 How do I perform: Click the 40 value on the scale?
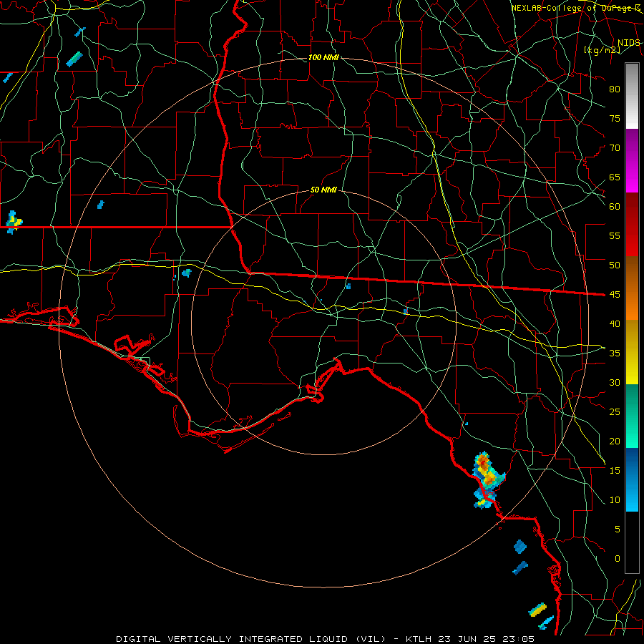point(615,323)
